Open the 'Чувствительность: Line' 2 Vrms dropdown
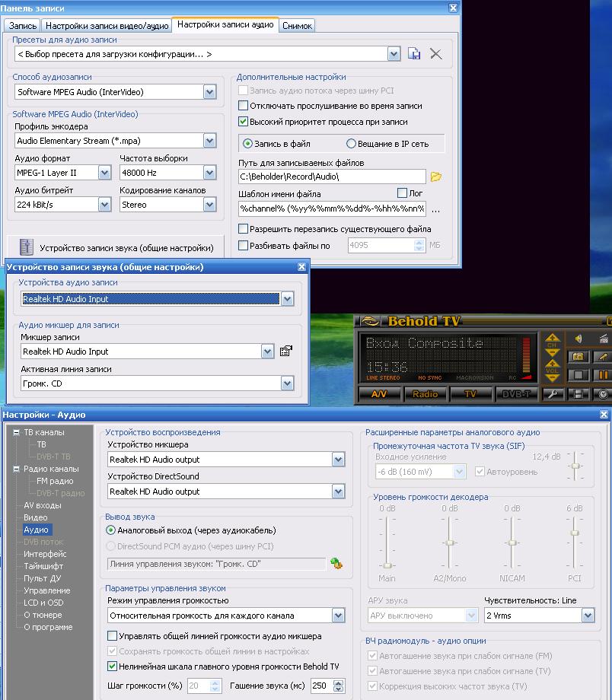Screen dimensions: 612x700 pyautogui.click(x=587, y=616)
